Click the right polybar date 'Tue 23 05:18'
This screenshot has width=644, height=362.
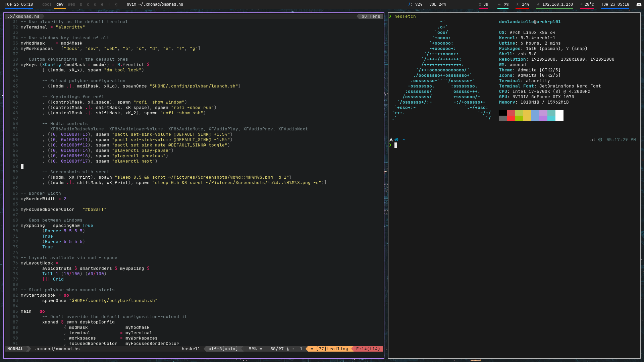click(x=615, y=4)
